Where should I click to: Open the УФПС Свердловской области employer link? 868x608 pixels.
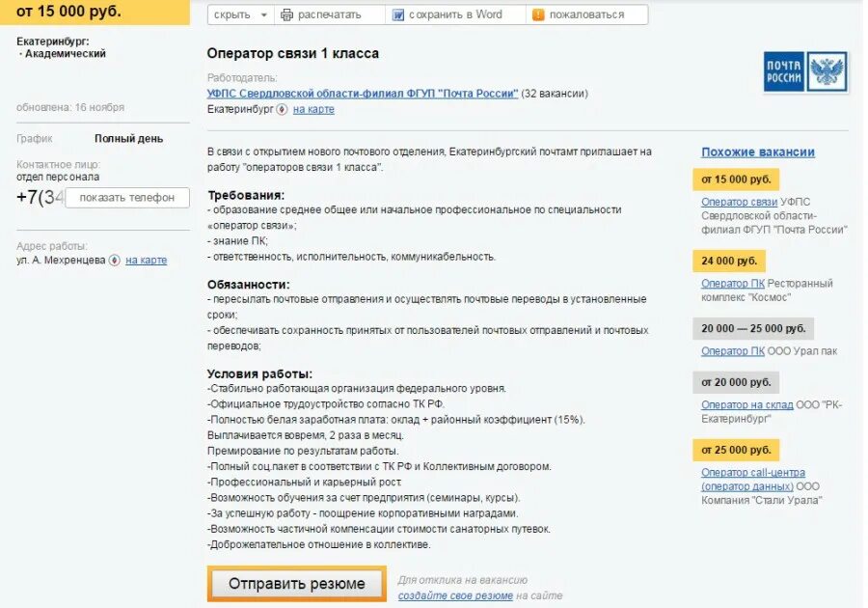(363, 94)
